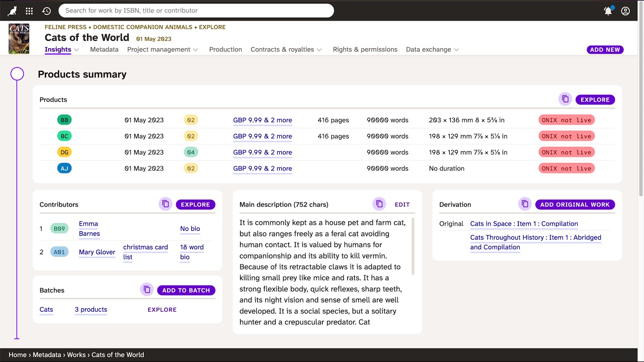Click the 18 word bio link
The width and height of the screenshot is (644, 362).
click(192, 252)
